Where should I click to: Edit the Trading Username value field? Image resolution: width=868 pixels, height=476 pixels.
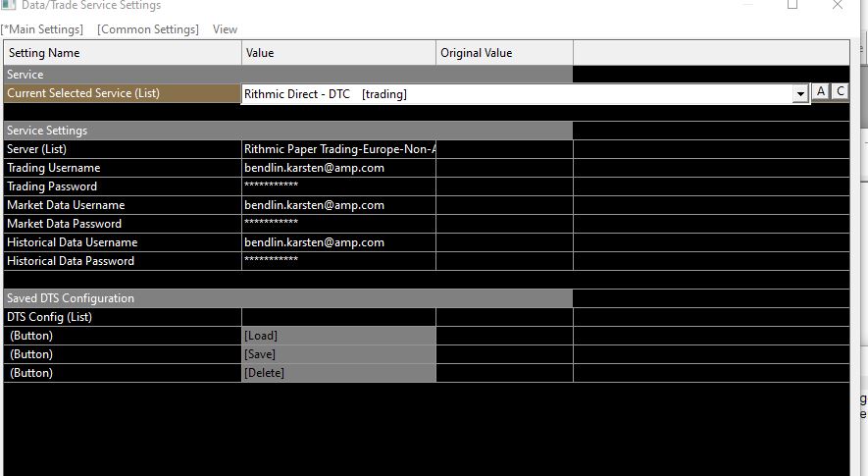[x=338, y=168]
